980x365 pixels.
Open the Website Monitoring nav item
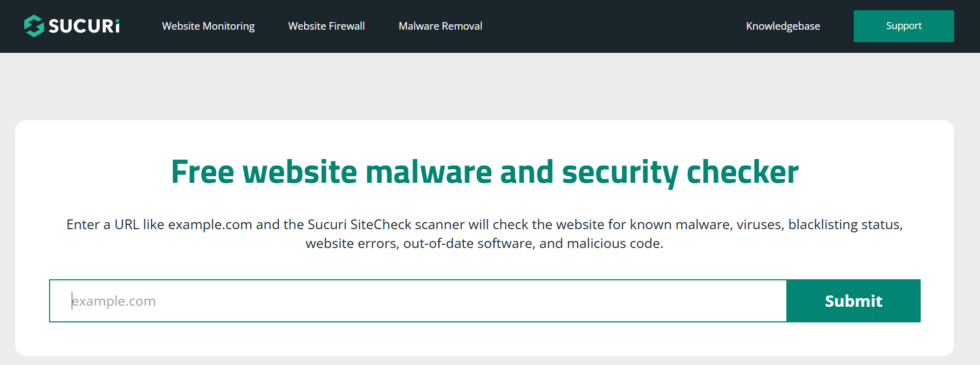(x=208, y=26)
